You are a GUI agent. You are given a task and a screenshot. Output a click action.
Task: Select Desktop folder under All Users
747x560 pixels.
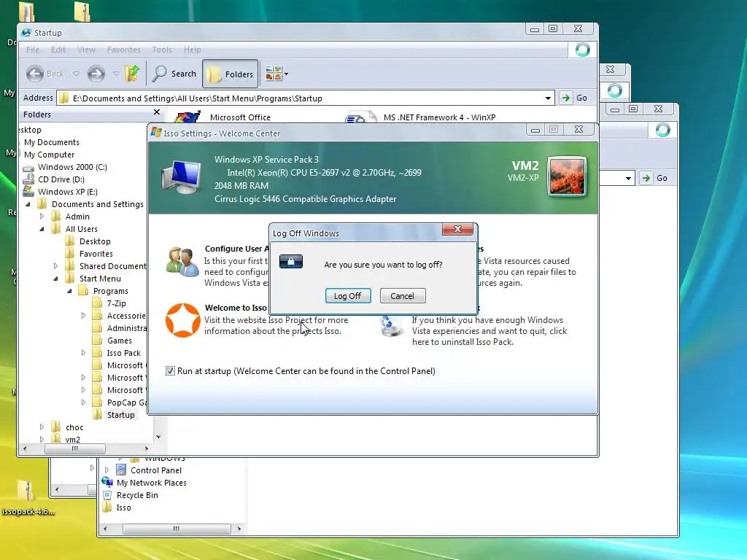95,241
